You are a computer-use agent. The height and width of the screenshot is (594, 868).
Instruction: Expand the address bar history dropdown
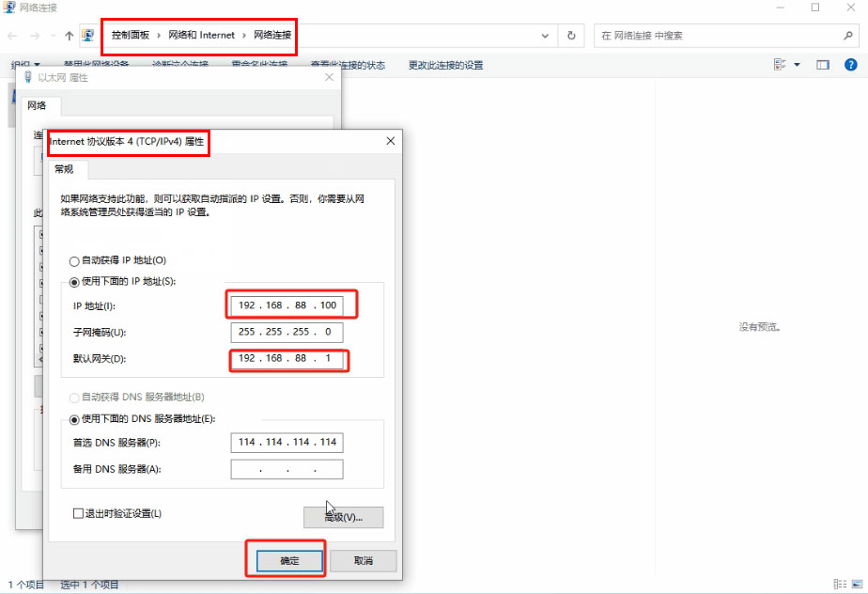546,36
